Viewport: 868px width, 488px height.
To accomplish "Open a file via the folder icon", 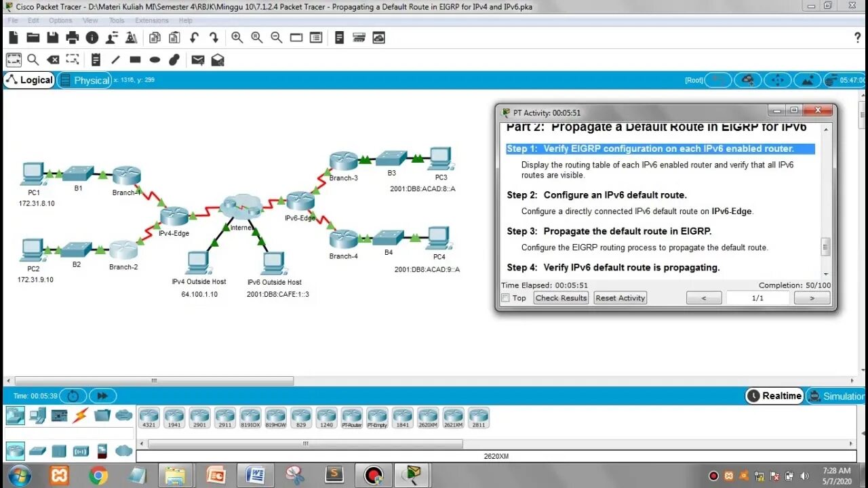I will pyautogui.click(x=33, y=37).
